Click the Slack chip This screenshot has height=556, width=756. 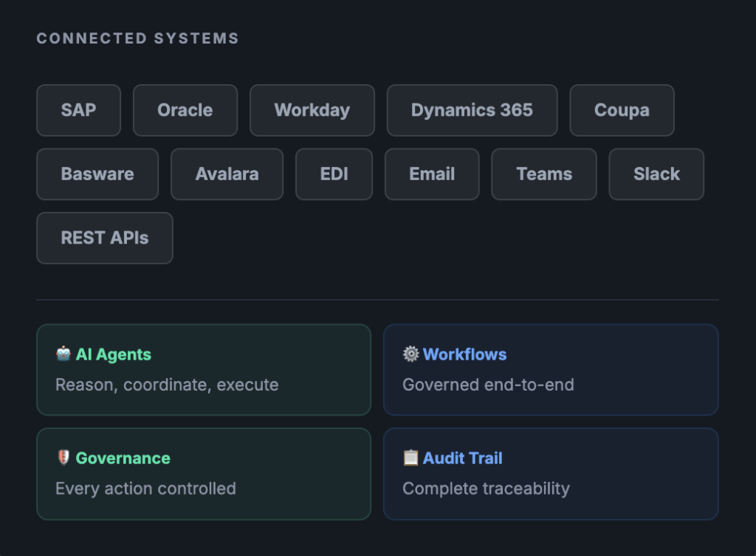pos(656,174)
